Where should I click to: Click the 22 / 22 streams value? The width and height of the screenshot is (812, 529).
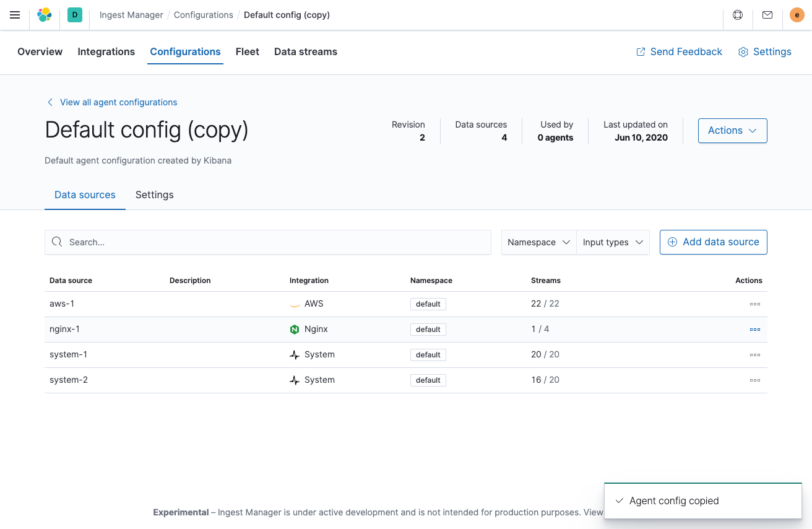[545, 304]
